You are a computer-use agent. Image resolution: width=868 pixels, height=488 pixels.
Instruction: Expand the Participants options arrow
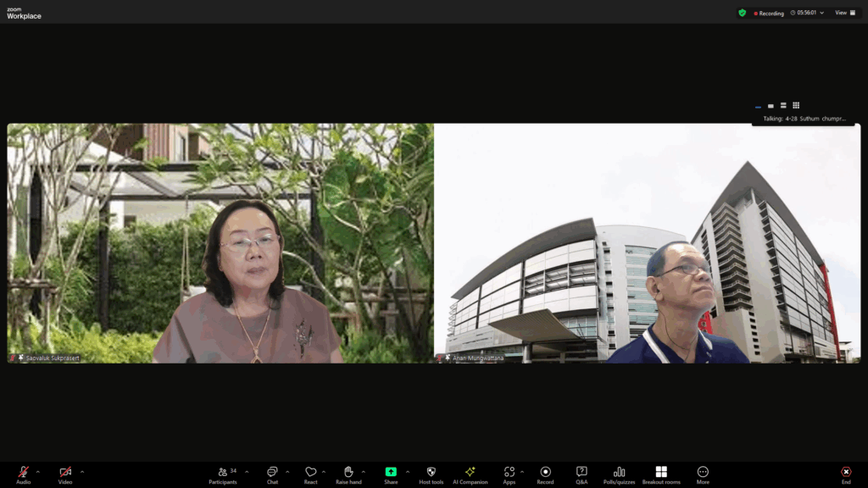[x=247, y=472]
